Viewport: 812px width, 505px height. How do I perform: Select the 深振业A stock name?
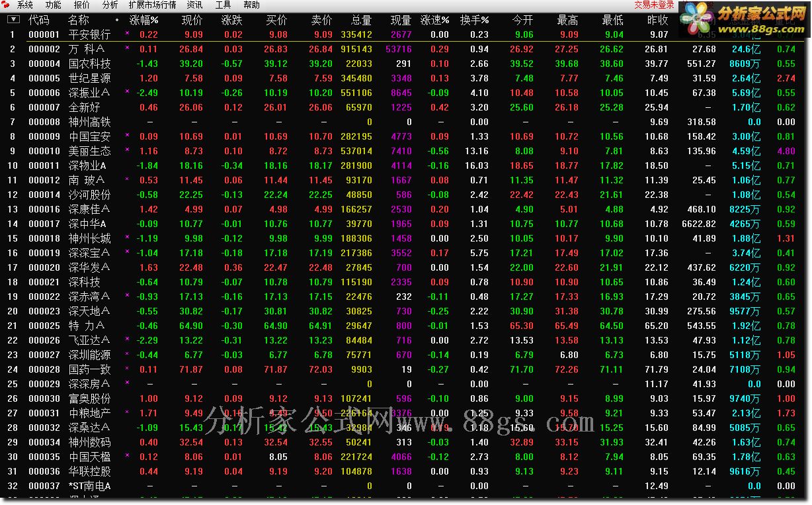point(89,93)
